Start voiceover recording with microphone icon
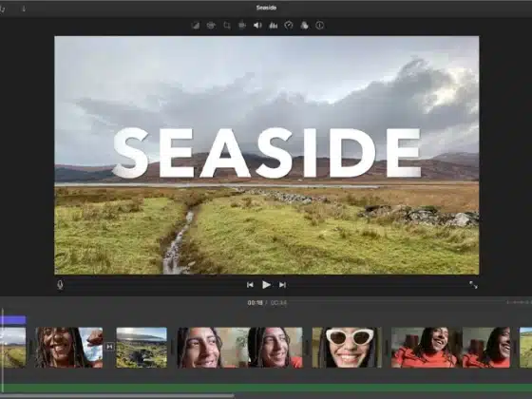This screenshot has height=399, width=532. 60,285
